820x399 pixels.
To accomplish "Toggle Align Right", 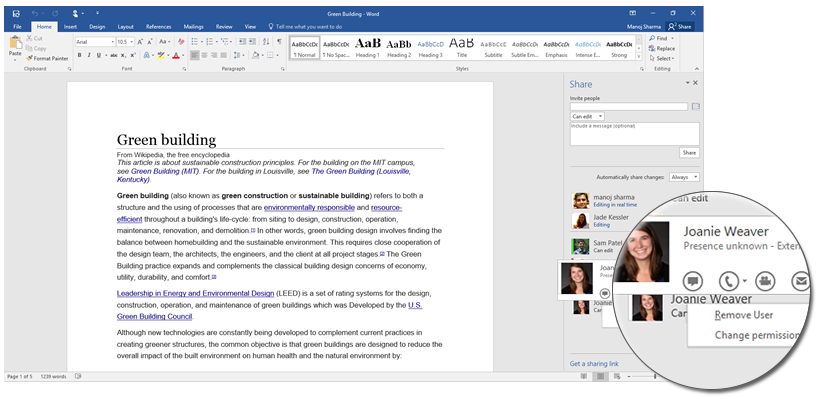I will coord(214,55).
